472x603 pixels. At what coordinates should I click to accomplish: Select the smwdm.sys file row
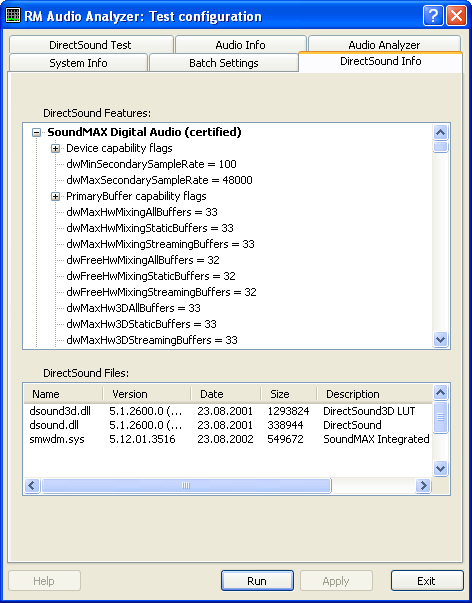coord(228,439)
